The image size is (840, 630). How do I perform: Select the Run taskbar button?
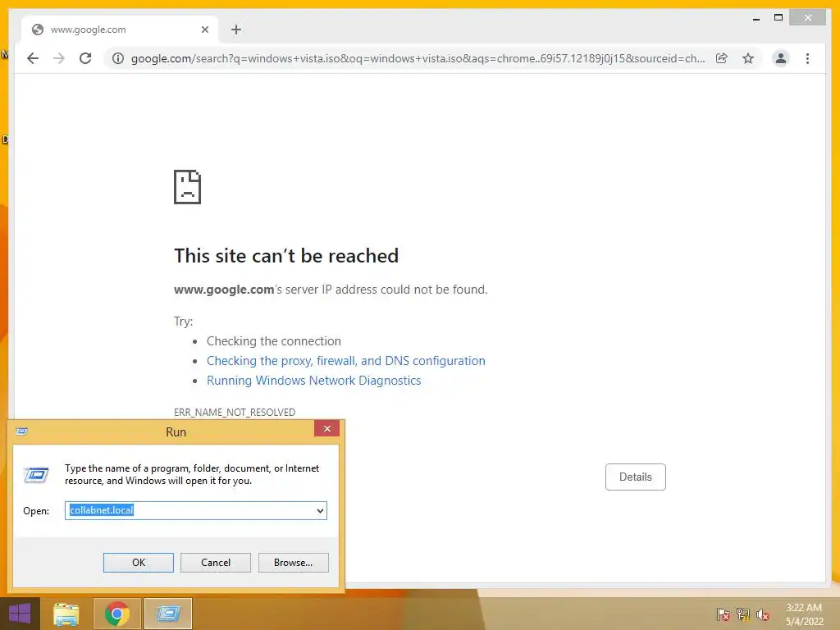click(168, 614)
